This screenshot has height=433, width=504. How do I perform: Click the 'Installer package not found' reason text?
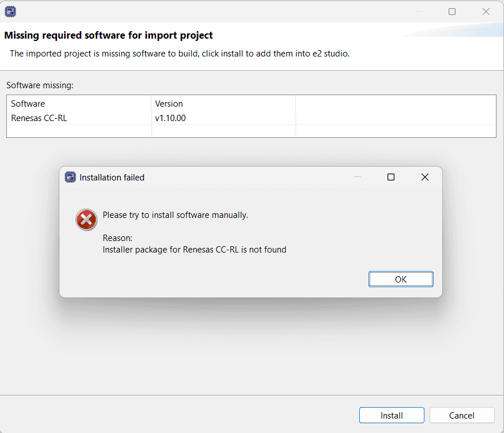point(194,250)
